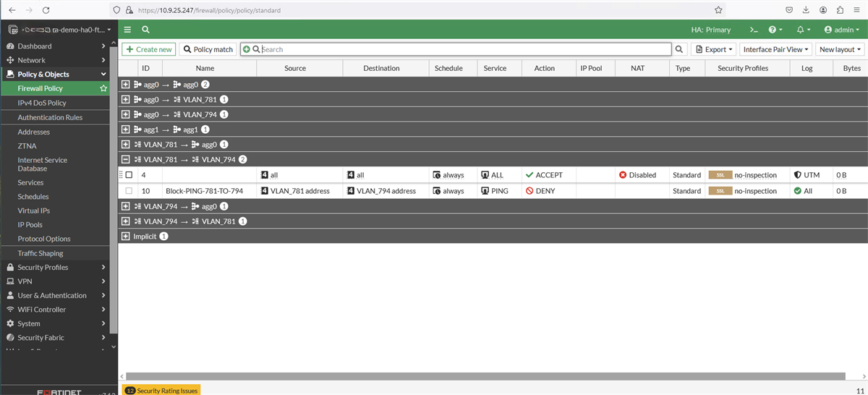
Task: Expand the Network menu
Action: pyautogui.click(x=55, y=60)
